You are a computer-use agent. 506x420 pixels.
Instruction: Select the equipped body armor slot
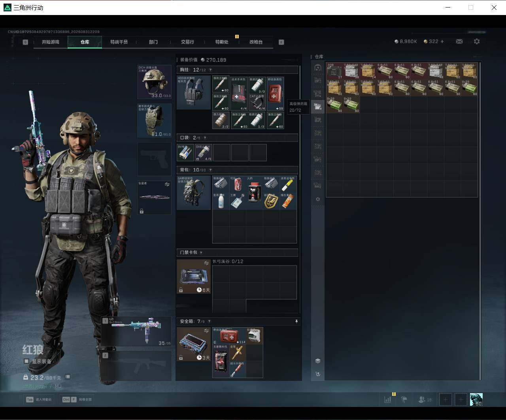[154, 121]
